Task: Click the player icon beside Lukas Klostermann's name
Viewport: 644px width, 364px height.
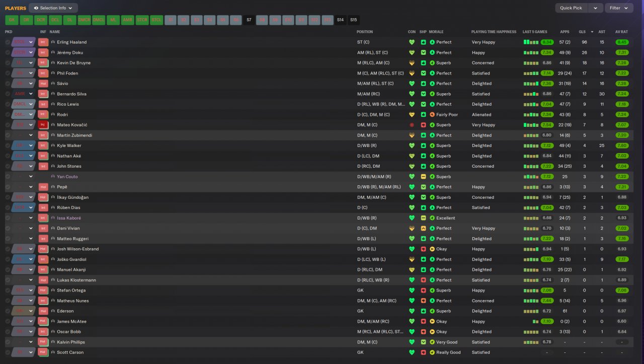Action: 53,280
